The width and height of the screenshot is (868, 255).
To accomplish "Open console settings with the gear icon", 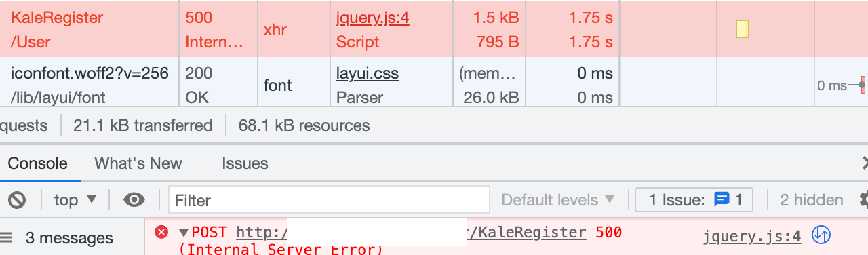I will (x=863, y=200).
